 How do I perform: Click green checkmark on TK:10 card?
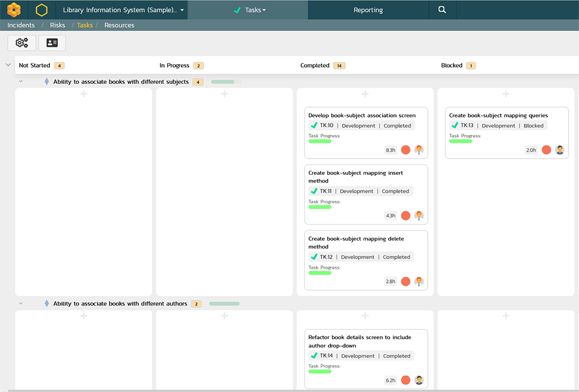[314, 126]
